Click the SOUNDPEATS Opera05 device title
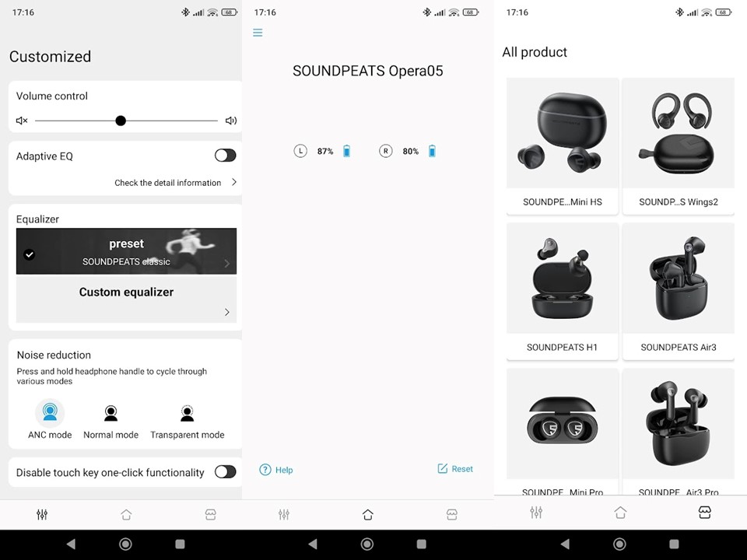Viewport: 747px width, 560px height. [368, 71]
